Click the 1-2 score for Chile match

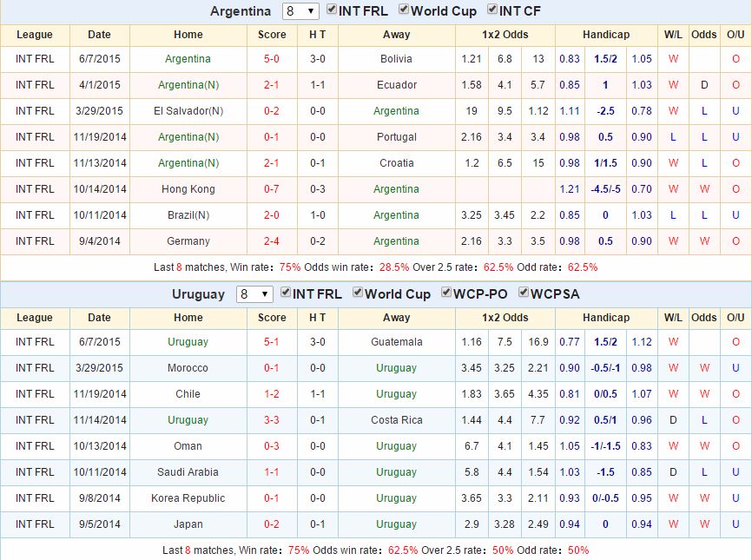click(x=272, y=394)
